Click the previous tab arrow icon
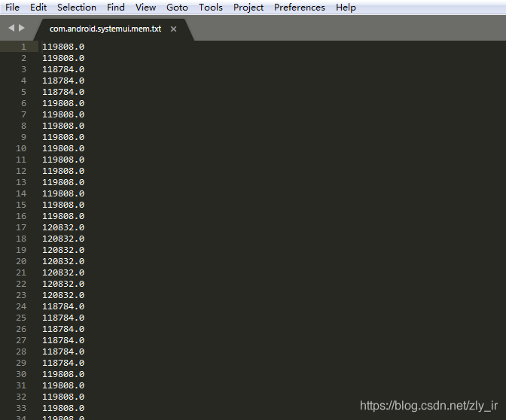This screenshot has width=506, height=420. coord(11,28)
